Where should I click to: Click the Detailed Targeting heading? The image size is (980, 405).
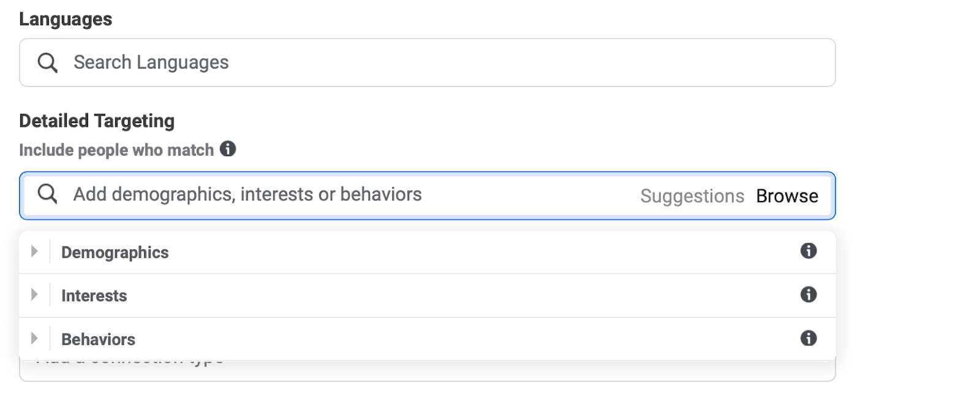click(x=97, y=121)
